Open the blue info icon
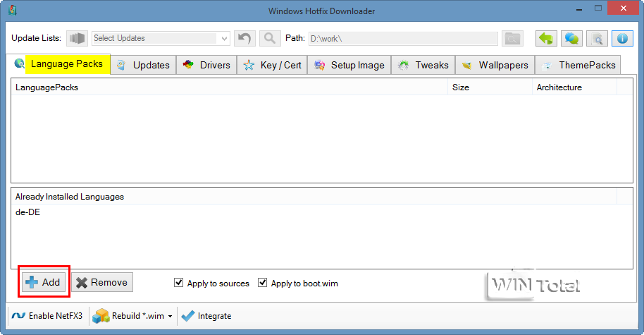Screen dimensions: 644x335 [622, 38]
